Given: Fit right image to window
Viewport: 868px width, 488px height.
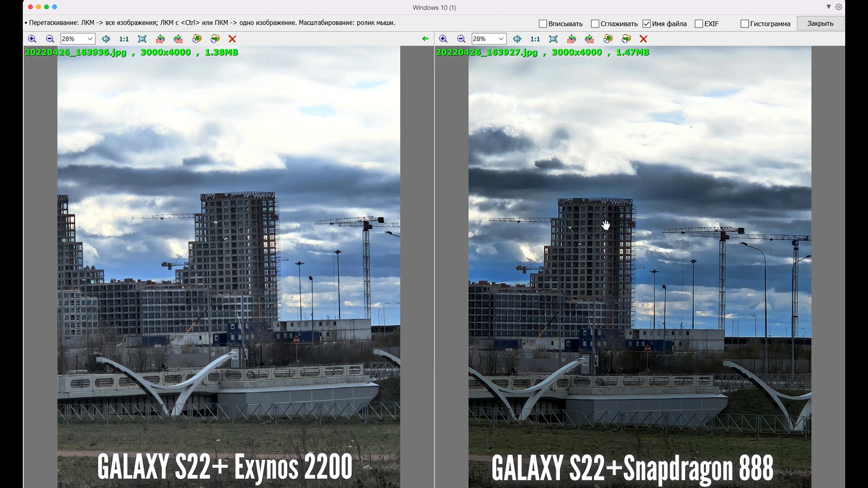Looking at the screenshot, I should 553,39.
